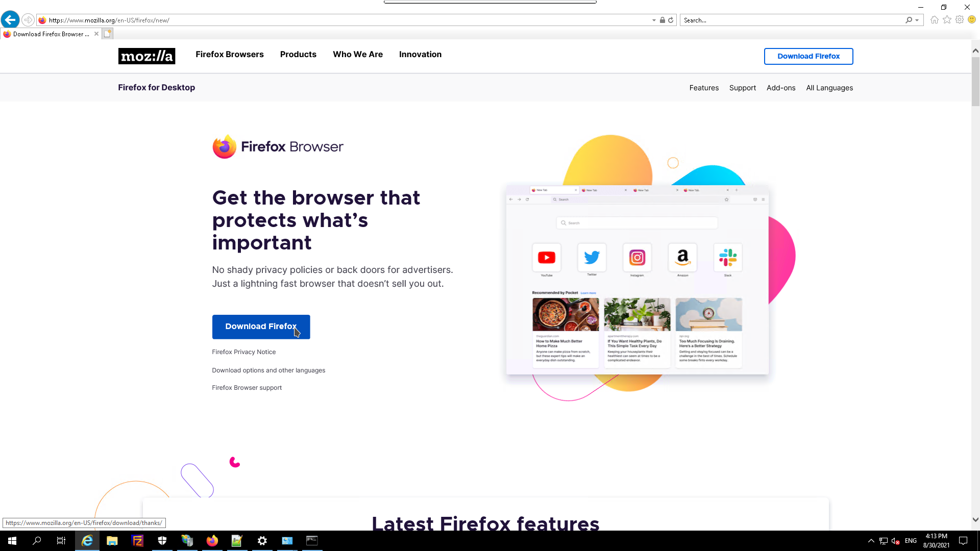Open IE Favorites star icon
The width and height of the screenshot is (980, 551).
[x=947, y=20]
